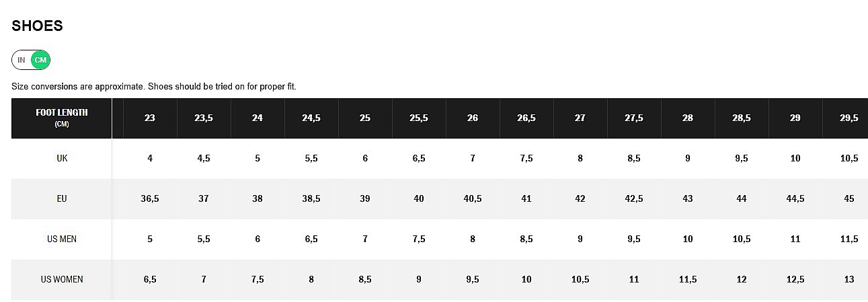Click UK size 10,5 cell
Viewport: 868px width, 302px height.
849,159
